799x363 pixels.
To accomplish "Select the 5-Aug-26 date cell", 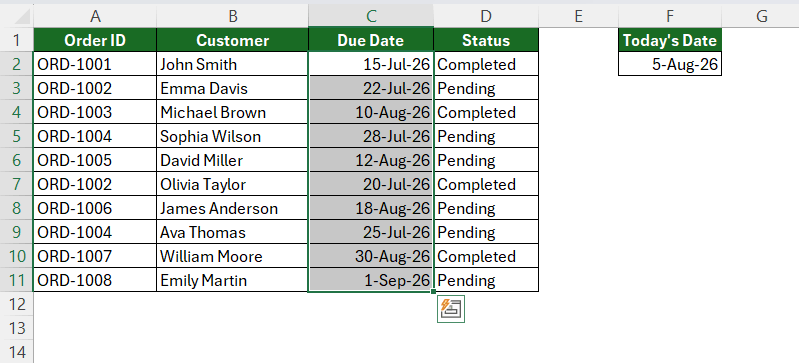I will (670, 64).
